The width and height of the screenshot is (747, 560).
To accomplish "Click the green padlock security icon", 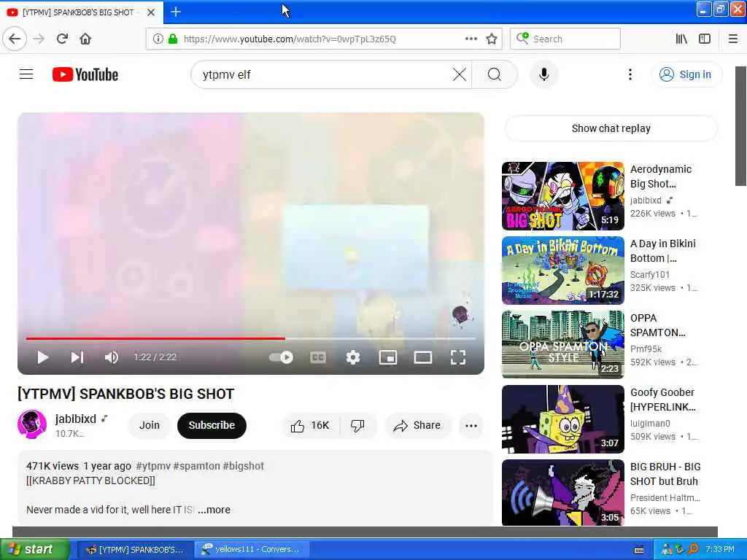I will (173, 39).
